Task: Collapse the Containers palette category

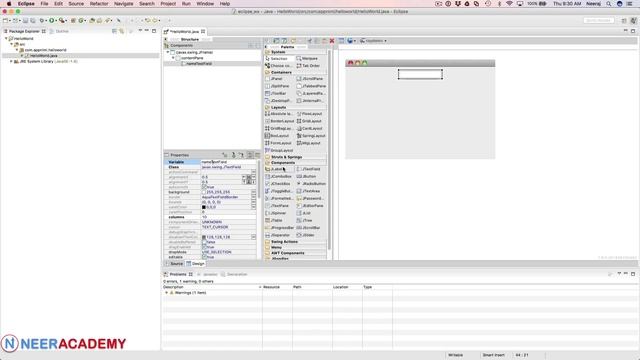Action: [x=296, y=72]
